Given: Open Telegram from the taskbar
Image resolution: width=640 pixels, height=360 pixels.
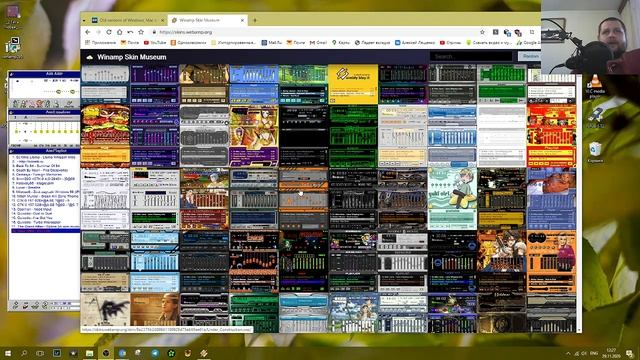Looking at the screenshot, I should click(x=155, y=353).
